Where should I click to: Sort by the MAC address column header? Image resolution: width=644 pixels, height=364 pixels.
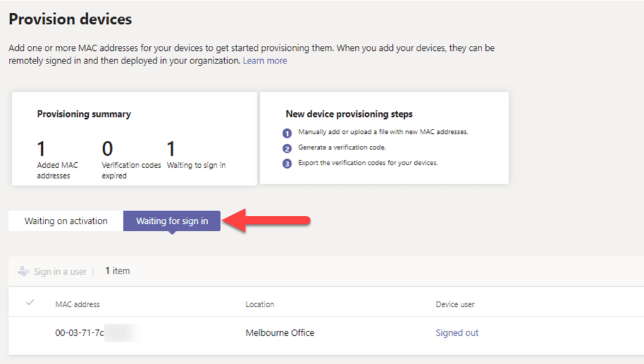click(x=77, y=304)
